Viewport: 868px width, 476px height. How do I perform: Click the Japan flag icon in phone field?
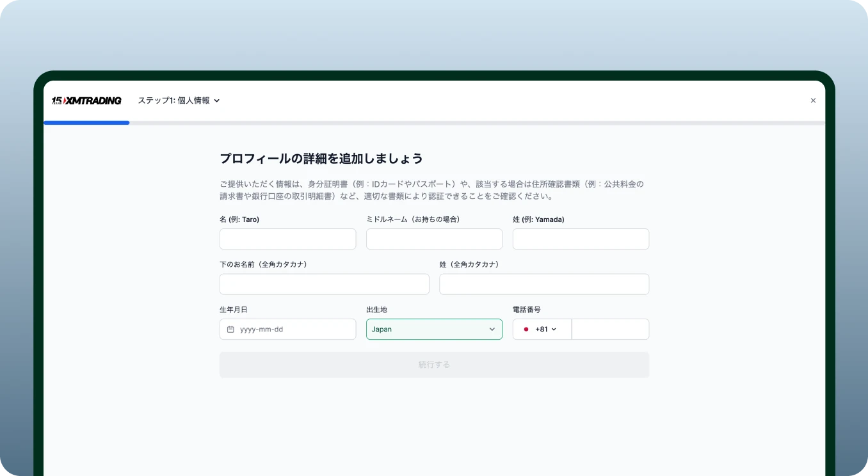click(527, 329)
